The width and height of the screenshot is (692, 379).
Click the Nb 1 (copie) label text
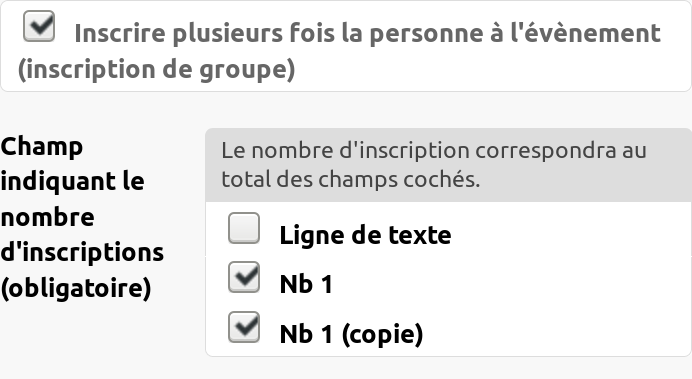coord(351,334)
